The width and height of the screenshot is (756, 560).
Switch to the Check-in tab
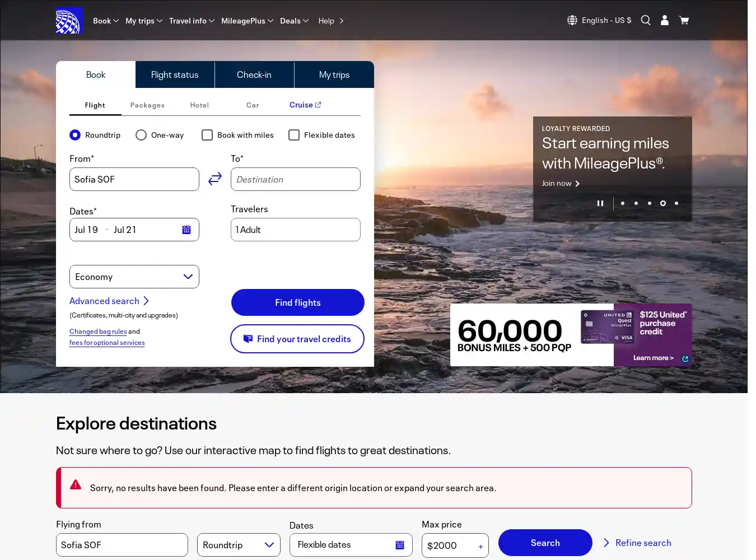[254, 74]
